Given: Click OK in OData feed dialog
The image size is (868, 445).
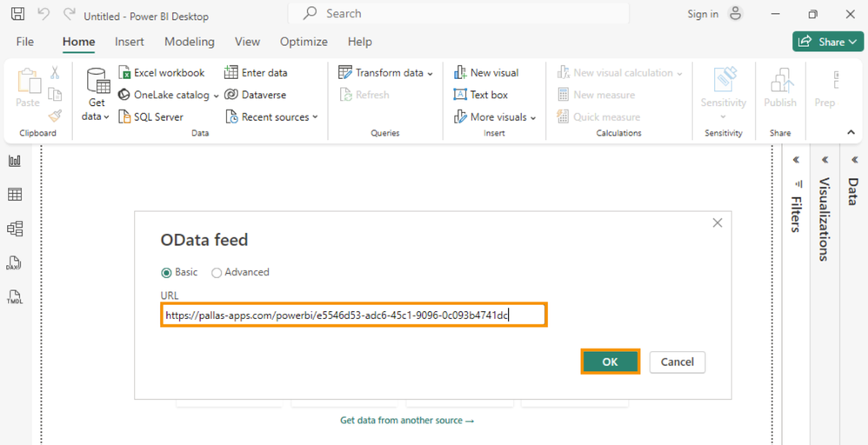Looking at the screenshot, I should (610, 362).
